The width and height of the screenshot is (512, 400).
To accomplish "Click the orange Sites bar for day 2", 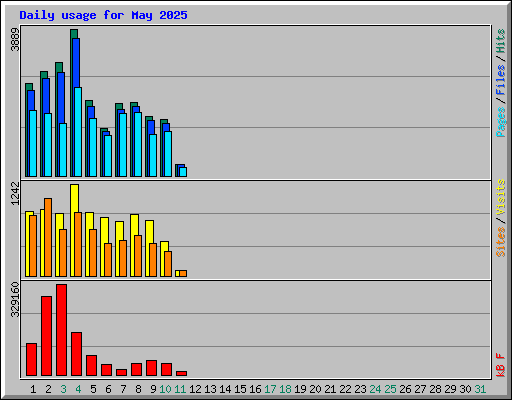I will (x=48, y=237).
